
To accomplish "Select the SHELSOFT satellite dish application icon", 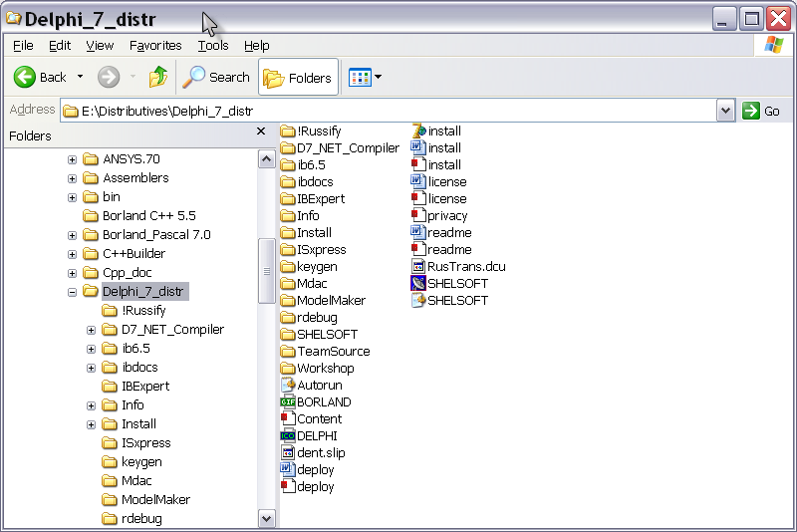I will [x=418, y=283].
